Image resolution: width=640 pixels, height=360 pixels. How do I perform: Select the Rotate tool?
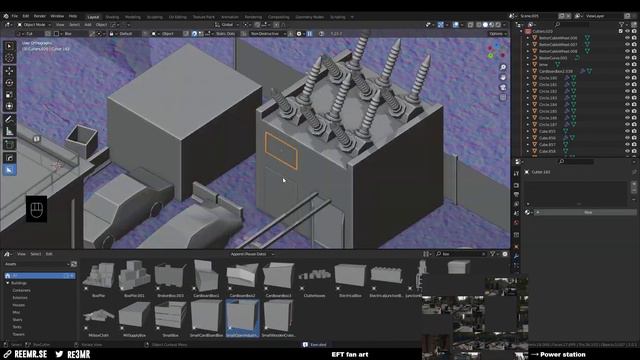(x=9, y=83)
